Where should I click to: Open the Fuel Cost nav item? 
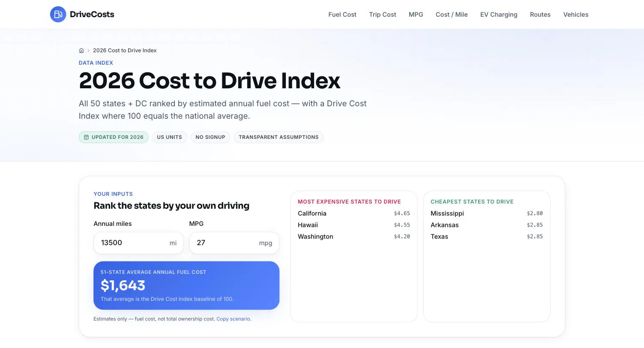(342, 14)
